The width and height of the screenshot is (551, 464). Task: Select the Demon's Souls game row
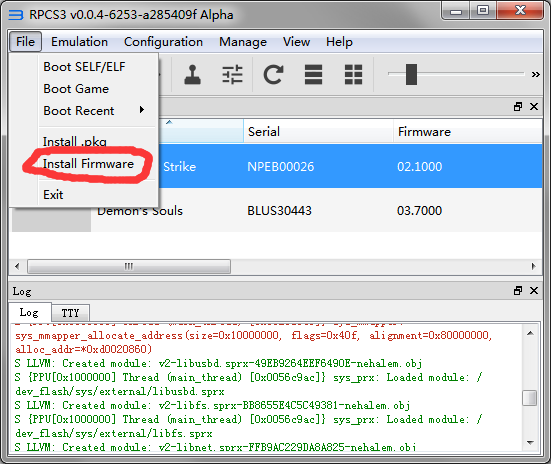(277, 211)
